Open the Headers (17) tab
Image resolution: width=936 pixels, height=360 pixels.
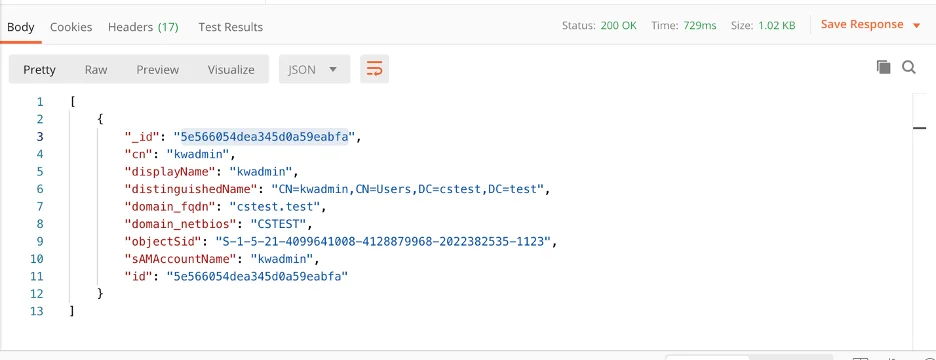click(143, 27)
